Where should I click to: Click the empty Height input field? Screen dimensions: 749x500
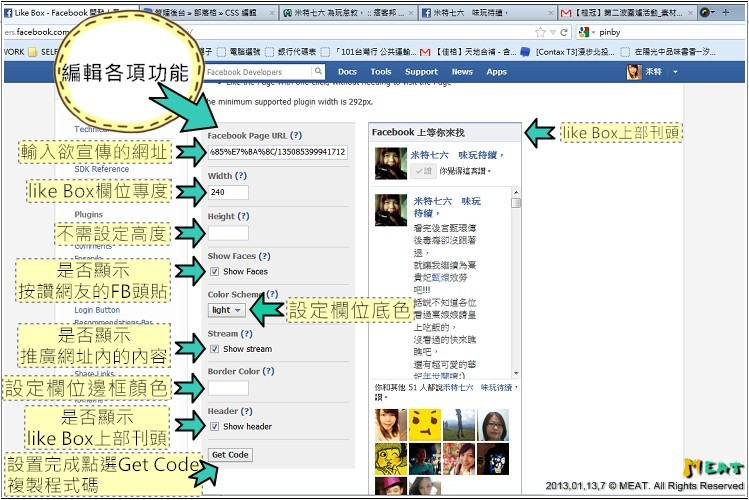point(228,233)
